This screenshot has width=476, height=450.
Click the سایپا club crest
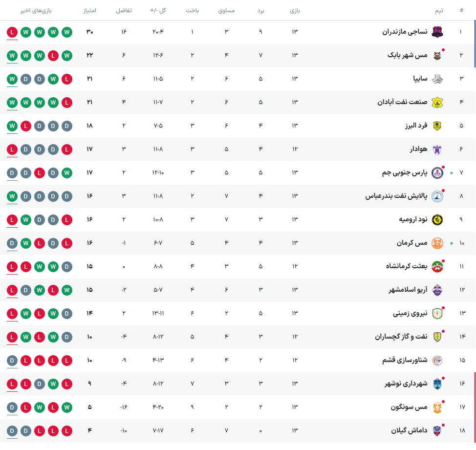tap(437, 79)
